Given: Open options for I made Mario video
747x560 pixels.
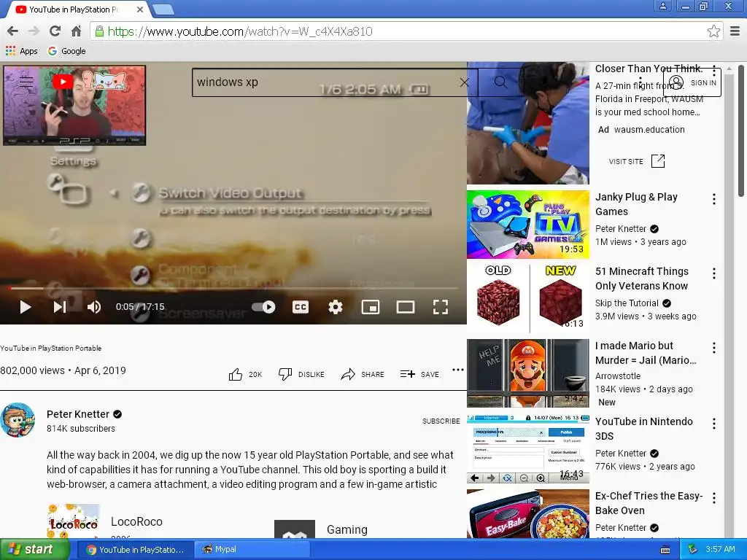Looking at the screenshot, I should 713,348.
